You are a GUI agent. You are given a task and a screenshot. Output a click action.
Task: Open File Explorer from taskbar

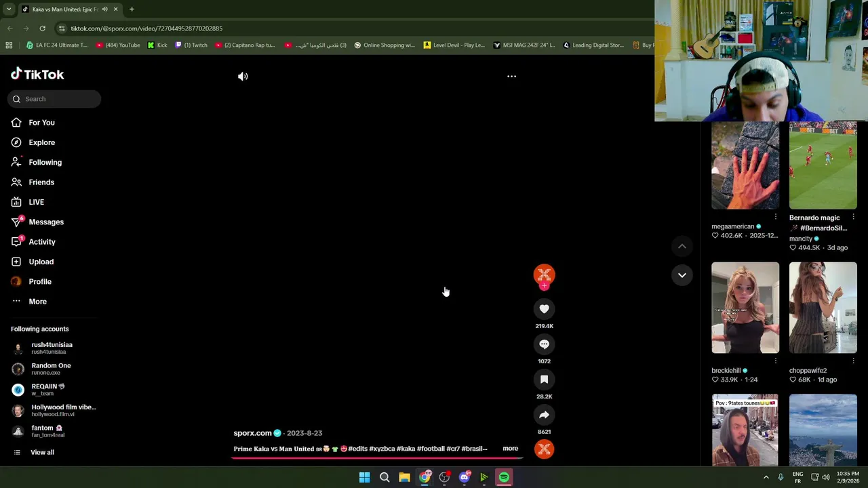coord(404,478)
